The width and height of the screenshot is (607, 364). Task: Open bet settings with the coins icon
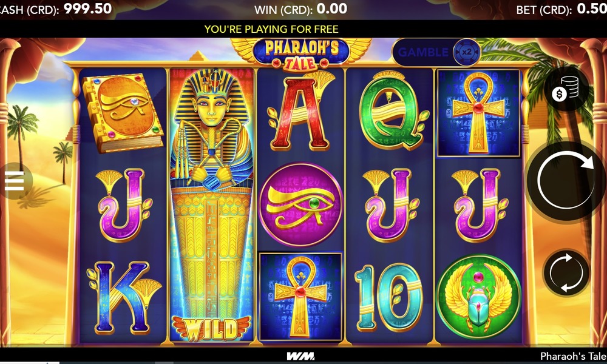tap(566, 89)
